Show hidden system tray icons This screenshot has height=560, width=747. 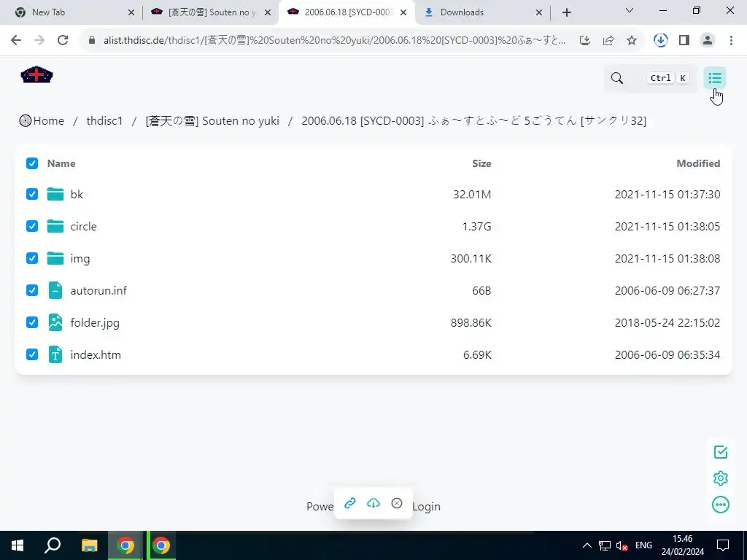(587, 545)
